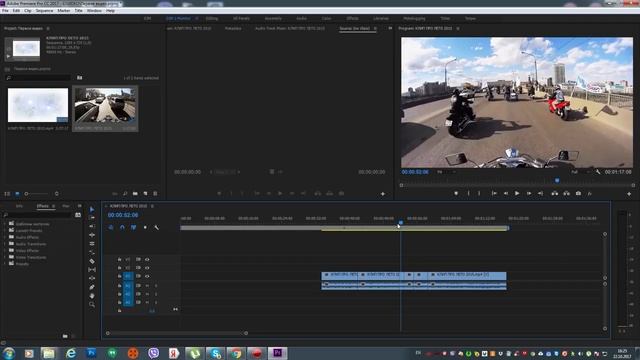Switch to the Effects panel tab
The image size is (640, 360).
pos(42,206)
